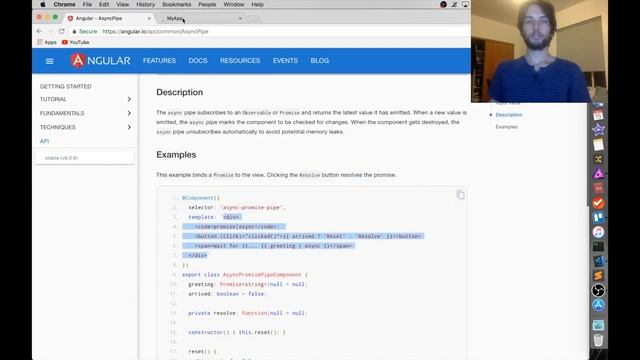
Task: Jump to Description in page contents
Action: point(509,115)
